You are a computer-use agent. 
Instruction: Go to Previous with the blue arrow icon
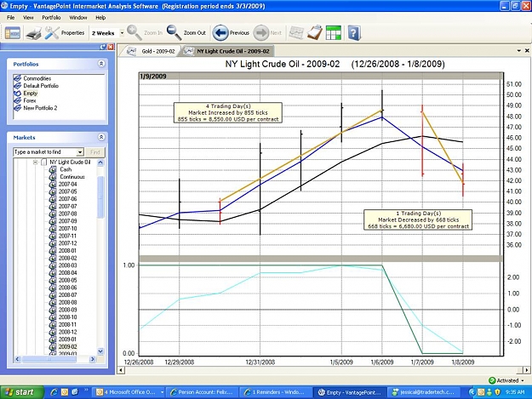pyautogui.click(x=220, y=33)
